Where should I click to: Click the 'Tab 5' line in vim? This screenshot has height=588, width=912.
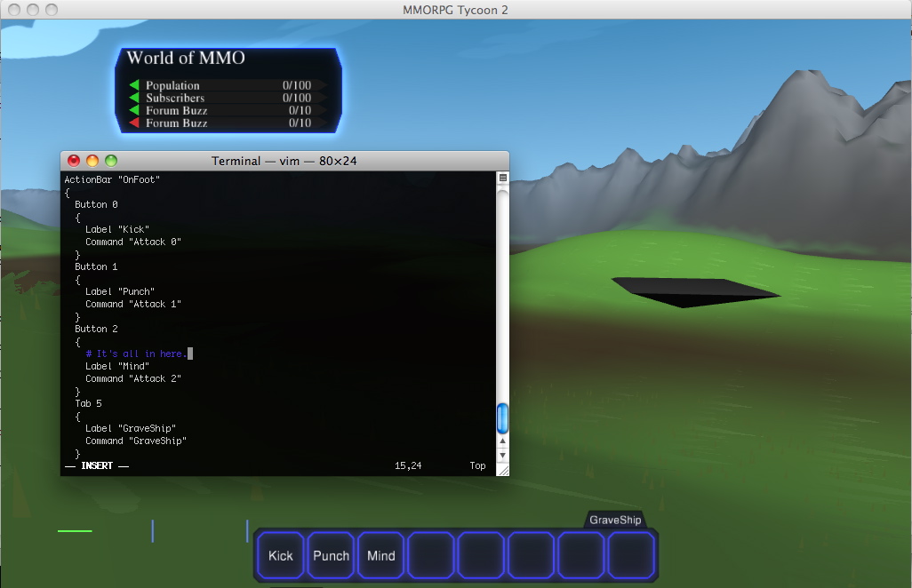point(88,403)
